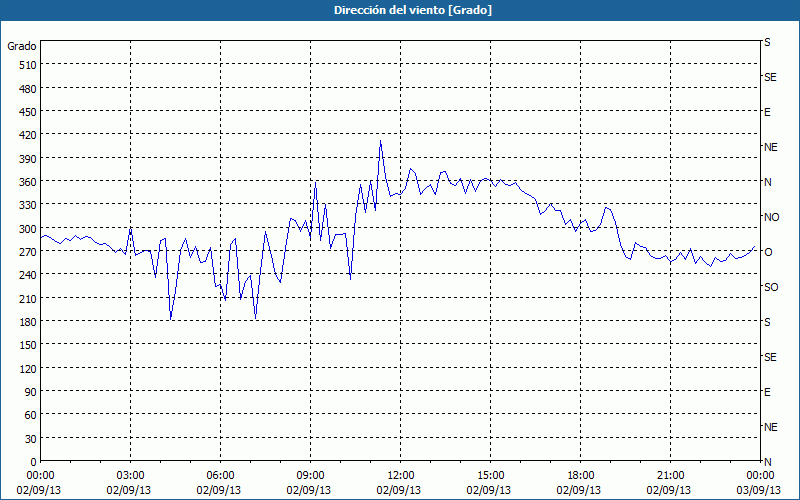Click the 03:00 time axis label

(x=130, y=476)
